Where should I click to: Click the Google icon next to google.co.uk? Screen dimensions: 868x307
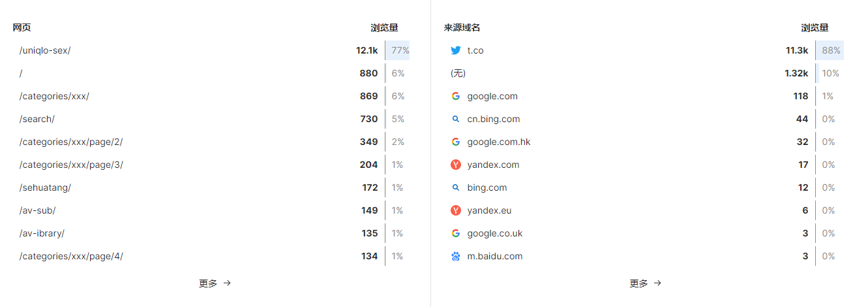456,233
